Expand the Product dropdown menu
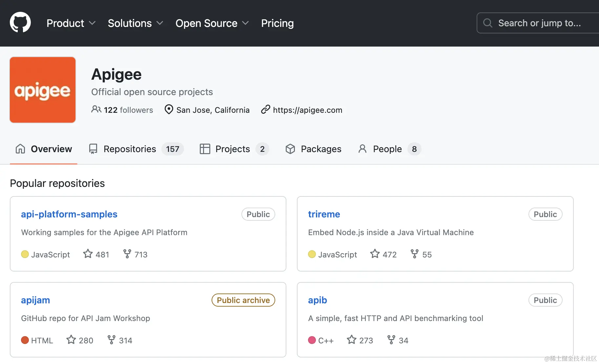The height and width of the screenshot is (364, 599). (71, 23)
